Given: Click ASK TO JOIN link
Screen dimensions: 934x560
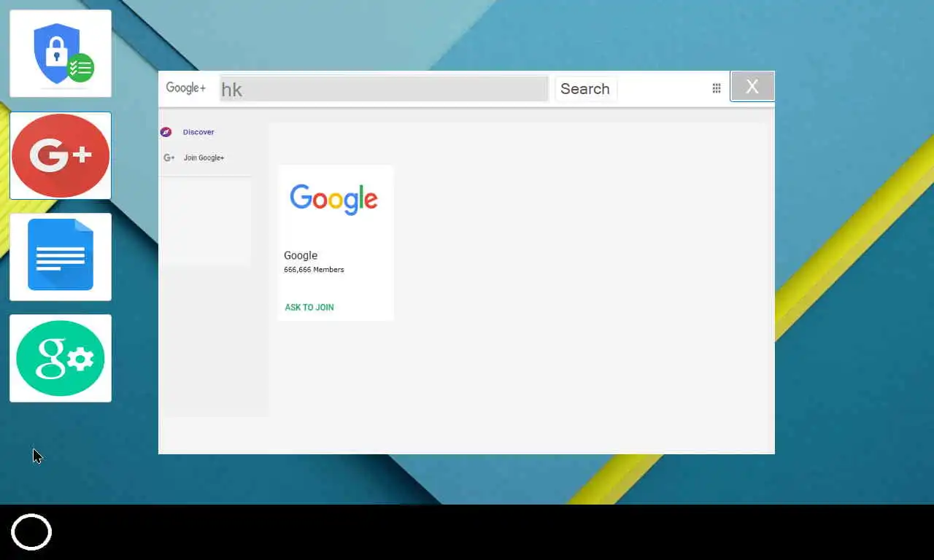Looking at the screenshot, I should pos(309,307).
